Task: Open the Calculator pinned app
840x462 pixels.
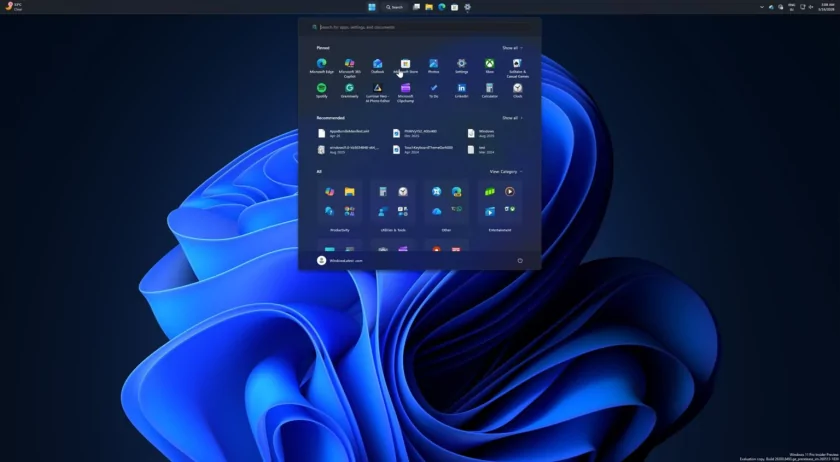Action: point(490,91)
